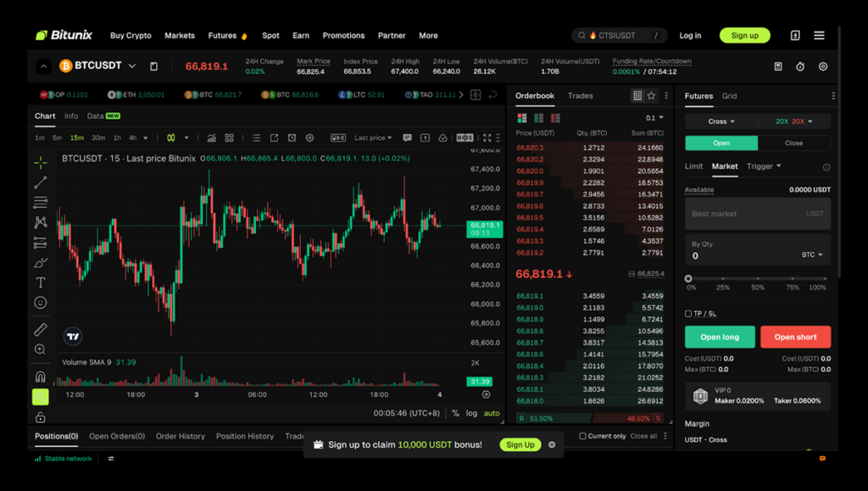Screen dimensions: 868x491
Task: Switch to the Trades tab
Action: point(580,96)
